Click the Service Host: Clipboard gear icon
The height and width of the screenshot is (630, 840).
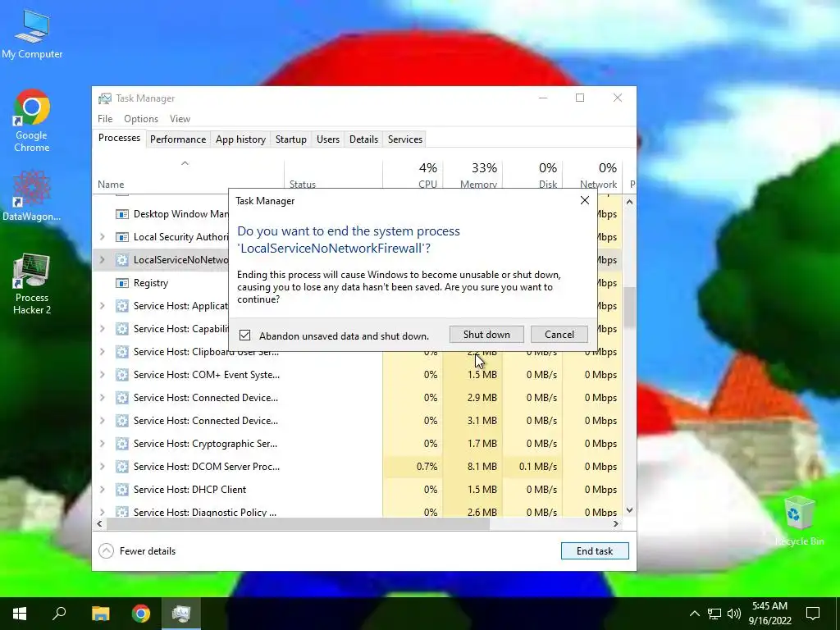pos(122,352)
